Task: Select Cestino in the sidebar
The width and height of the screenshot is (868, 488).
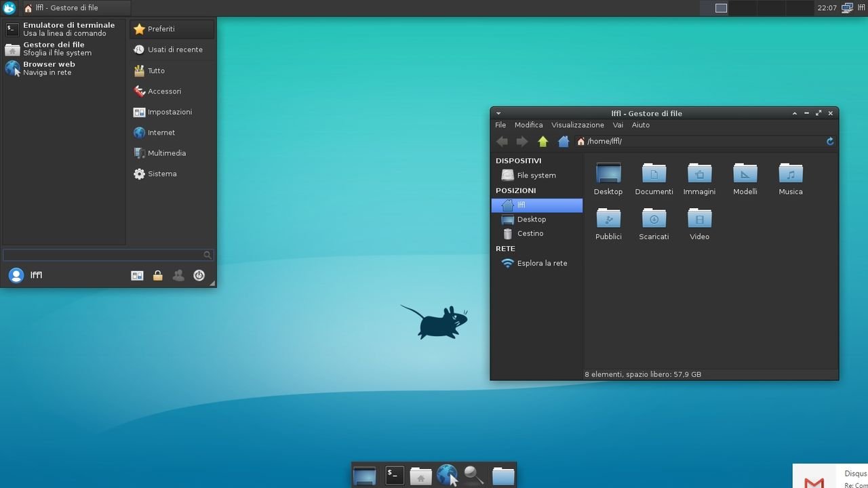Action: click(x=530, y=234)
